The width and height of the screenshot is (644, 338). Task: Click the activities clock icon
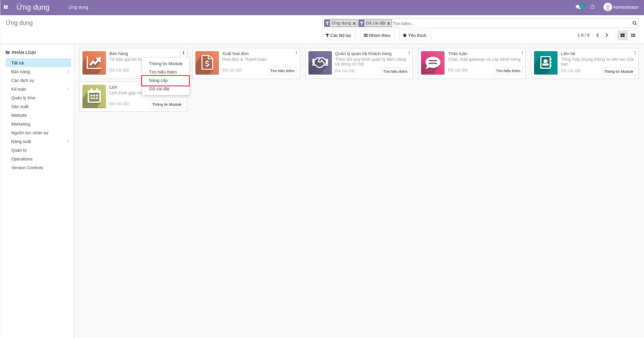pyautogui.click(x=593, y=7)
